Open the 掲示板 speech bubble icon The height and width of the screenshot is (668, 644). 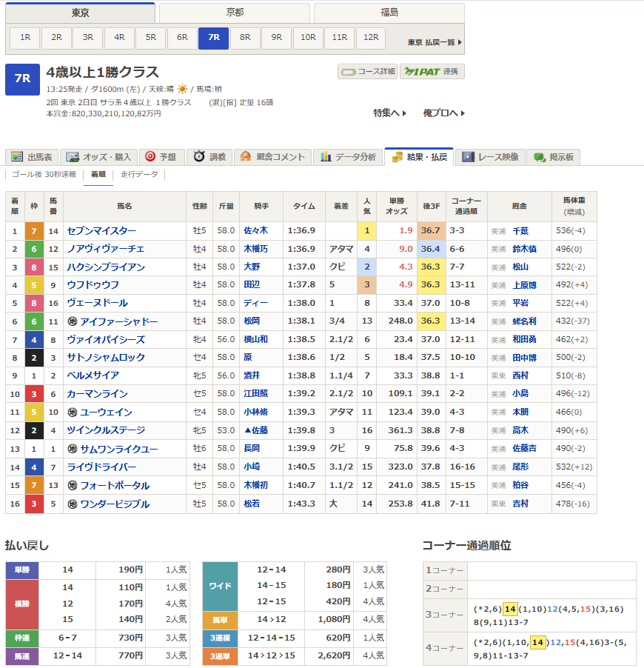[540, 157]
